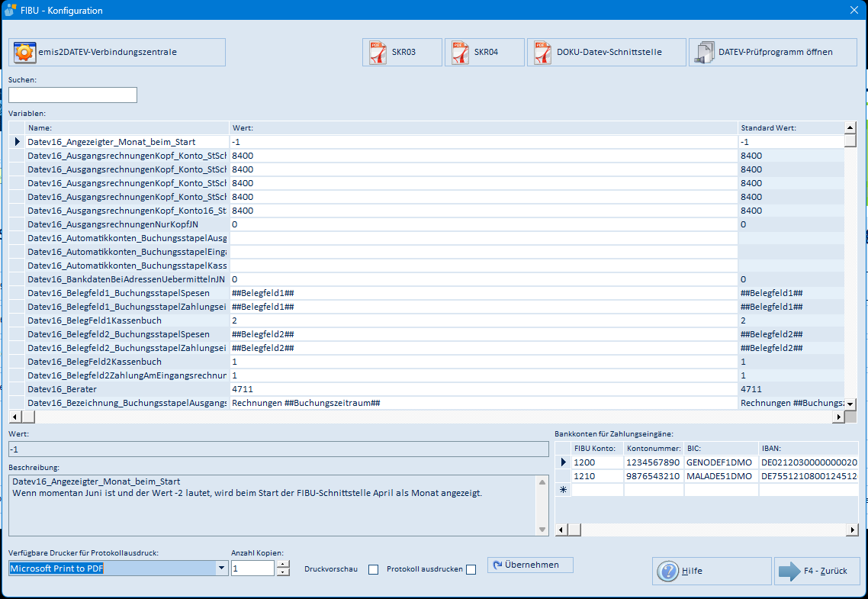Image resolution: width=868 pixels, height=599 pixels.
Task: Click the Name: column header
Action: (127, 128)
